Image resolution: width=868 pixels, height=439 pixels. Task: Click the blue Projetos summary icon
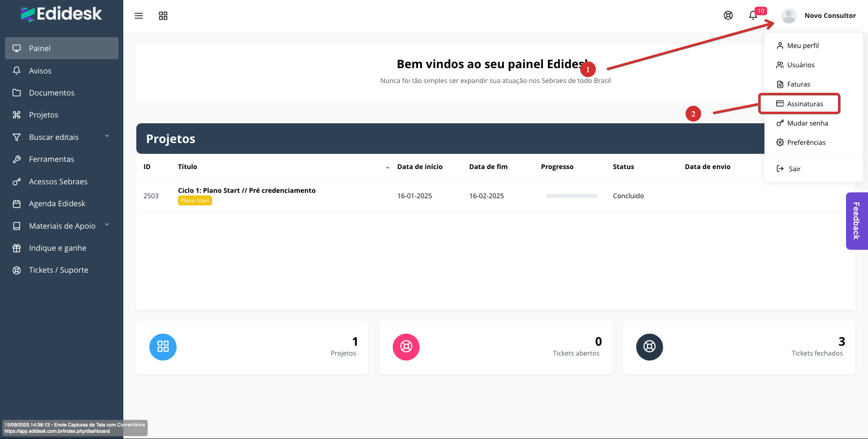pos(163,347)
